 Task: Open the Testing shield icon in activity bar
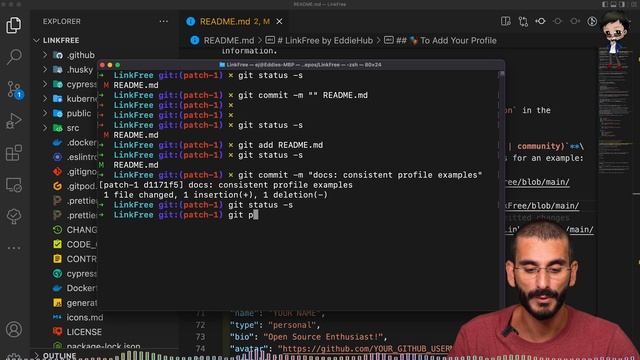pyautogui.click(x=13, y=216)
